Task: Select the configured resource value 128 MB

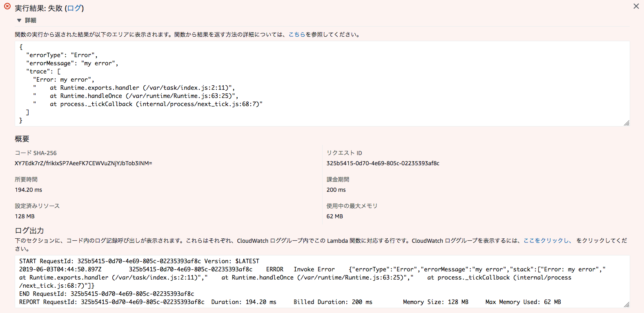Action: [25, 216]
